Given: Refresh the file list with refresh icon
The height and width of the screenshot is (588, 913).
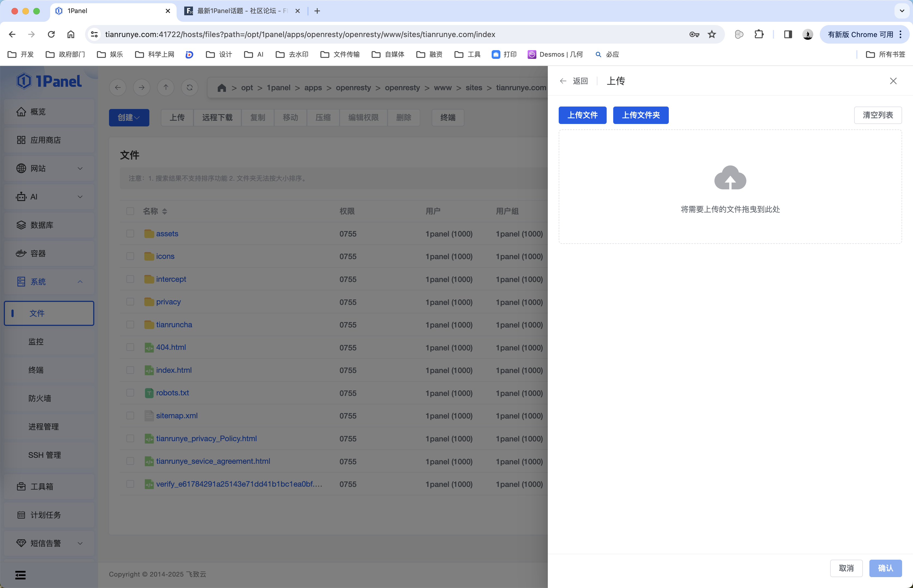Looking at the screenshot, I should [x=190, y=87].
